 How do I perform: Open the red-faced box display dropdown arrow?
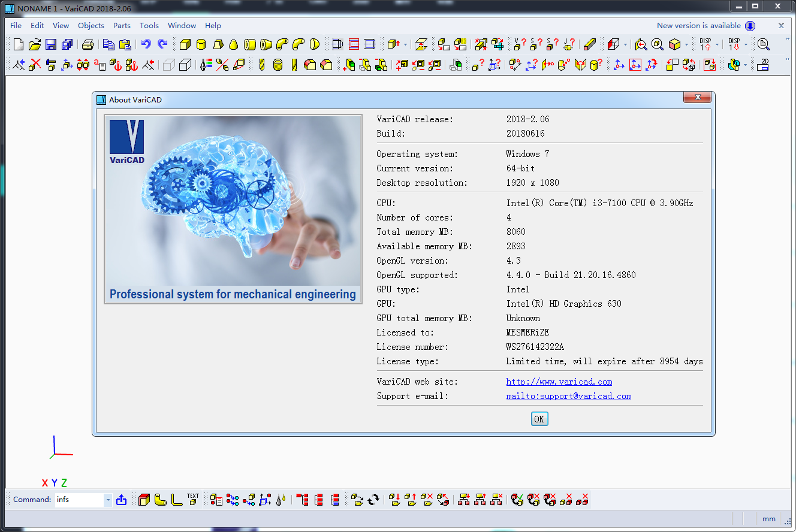[x=625, y=44]
